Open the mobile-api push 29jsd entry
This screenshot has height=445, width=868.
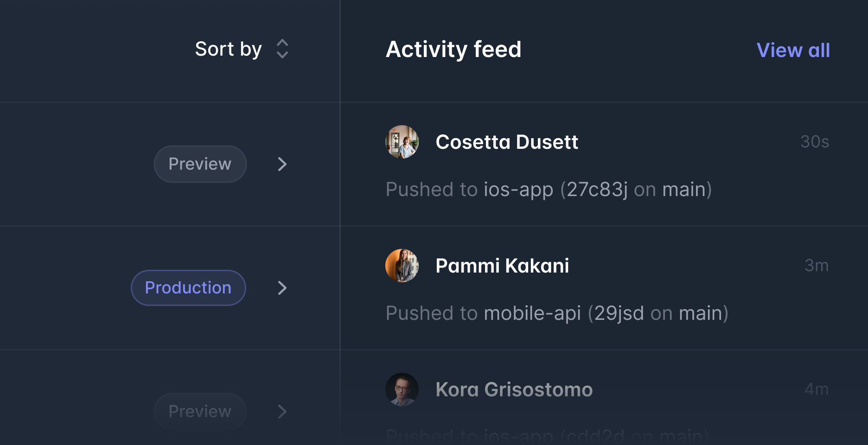pyautogui.click(x=557, y=313)
